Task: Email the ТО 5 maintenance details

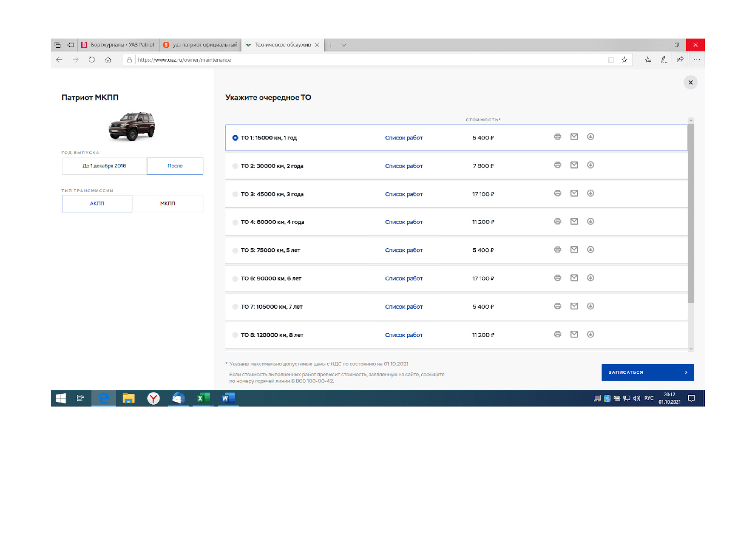Action: pos(574,250)
